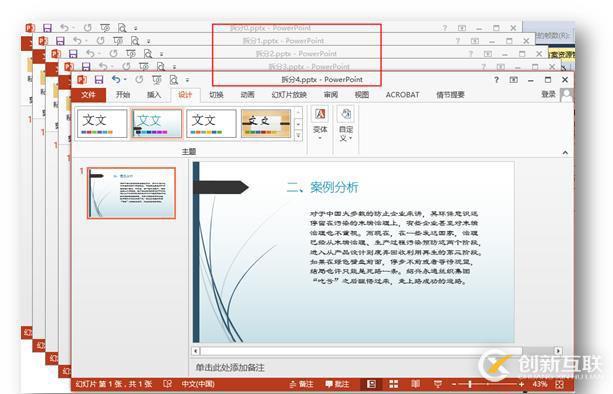Switch to the 插入 ribbon tab

tap(154, 95)
